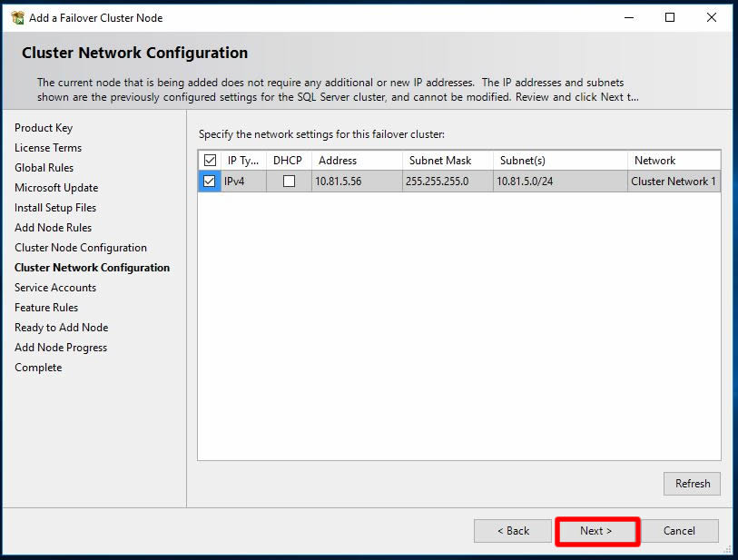
Task: Click the Cluster Network 1 cell
Action: (674, 182)
